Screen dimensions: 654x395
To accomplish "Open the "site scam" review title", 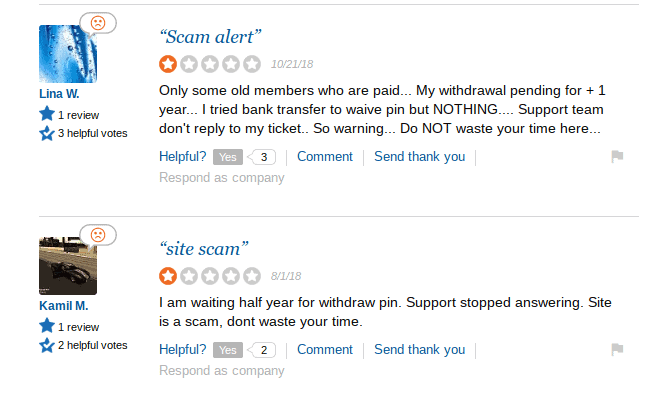I will (204, 249).
